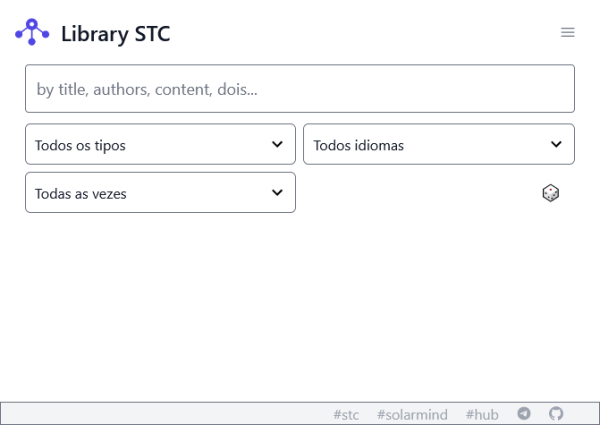This screenshot has width=600, height=425.
Task: Open the #hub footer link
Action: 482,415
